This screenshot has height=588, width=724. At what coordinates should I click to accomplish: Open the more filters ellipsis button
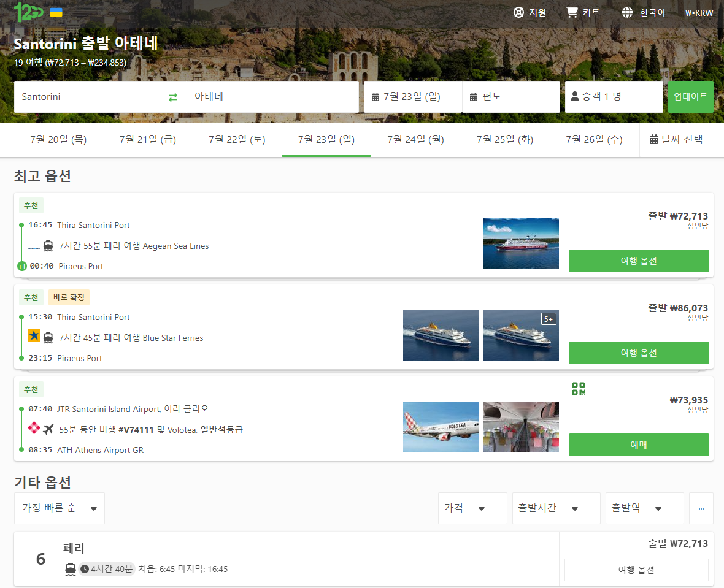[x=701, y=508]
